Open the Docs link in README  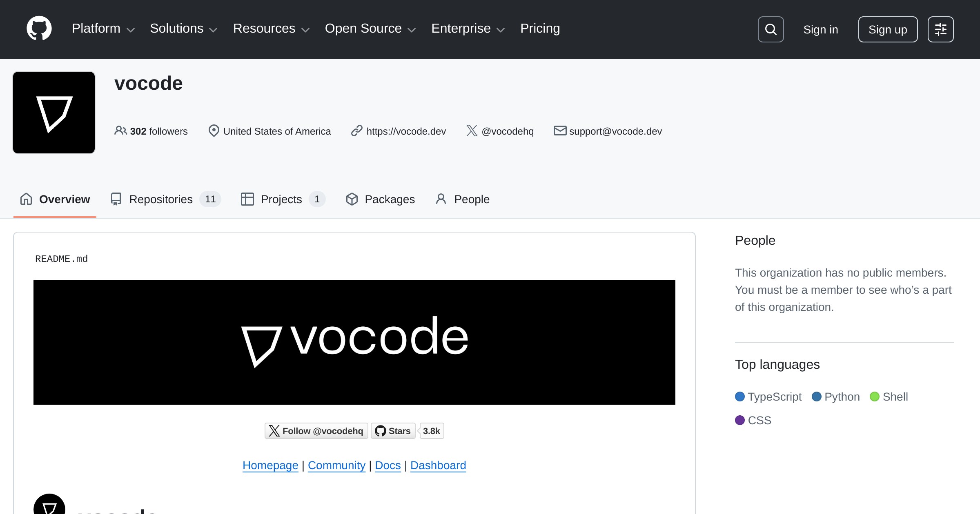[x=388, y=465]
